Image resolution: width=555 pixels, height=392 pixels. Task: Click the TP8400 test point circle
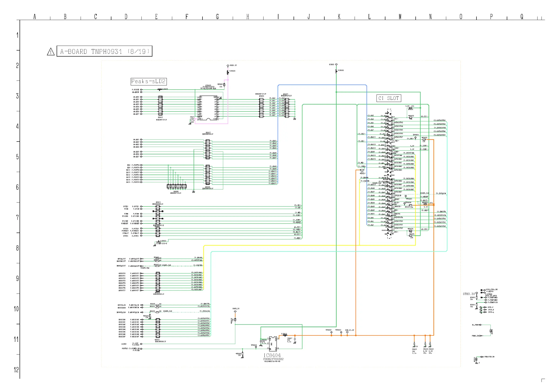(341, 333)
